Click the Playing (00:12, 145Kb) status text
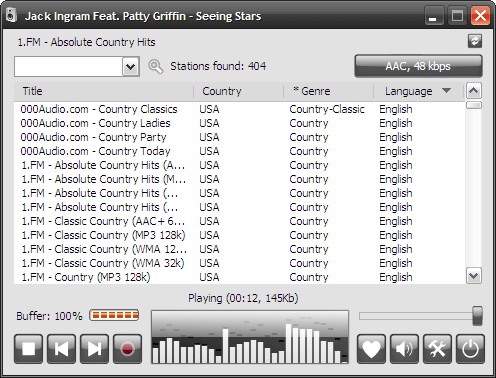The image size is (496, 378). [243, 298]
